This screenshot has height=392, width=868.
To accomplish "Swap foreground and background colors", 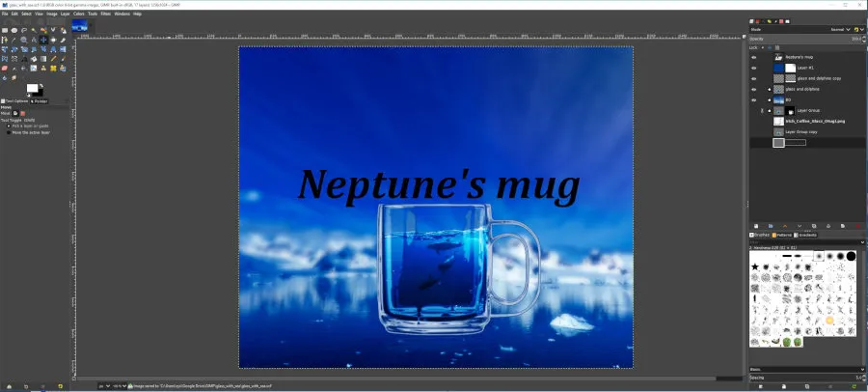I will click(x=41, y=85).
